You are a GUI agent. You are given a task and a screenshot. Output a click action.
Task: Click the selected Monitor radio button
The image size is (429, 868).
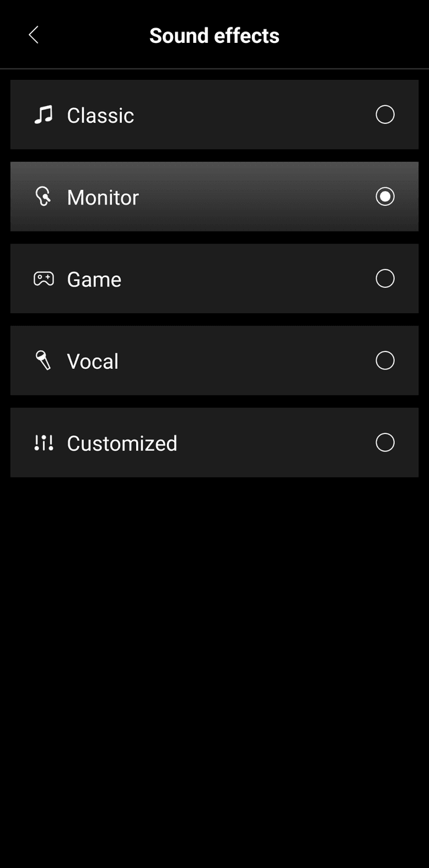[x=385, y=197]
